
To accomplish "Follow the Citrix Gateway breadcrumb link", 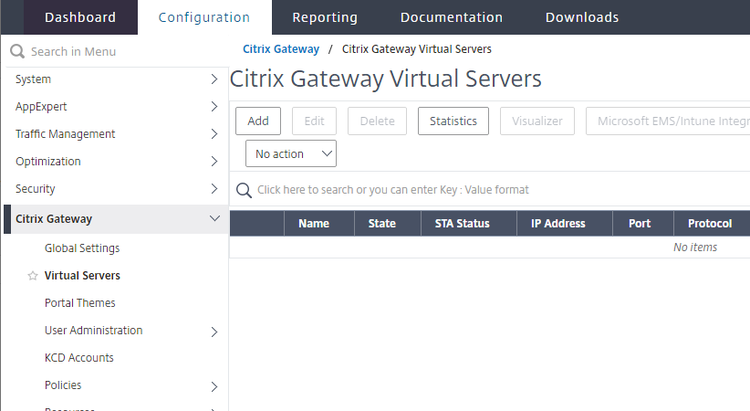I will point(281,49).
